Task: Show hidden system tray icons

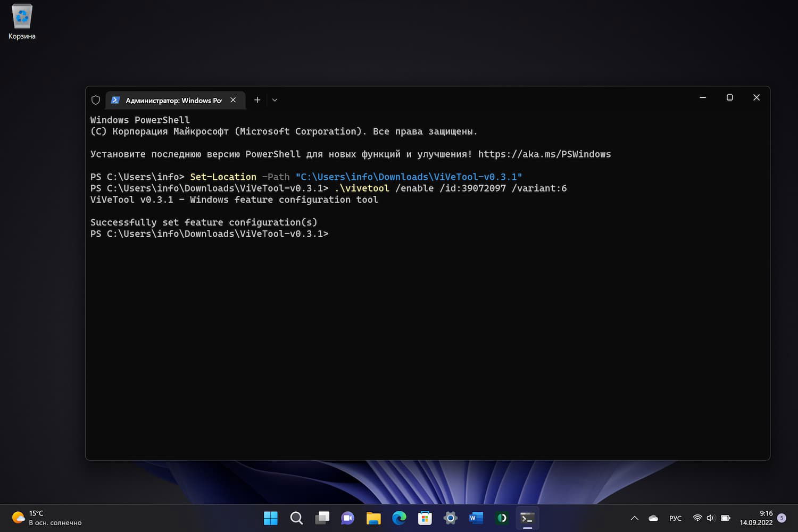Action: pyautogui.click(x=634, y=518)
